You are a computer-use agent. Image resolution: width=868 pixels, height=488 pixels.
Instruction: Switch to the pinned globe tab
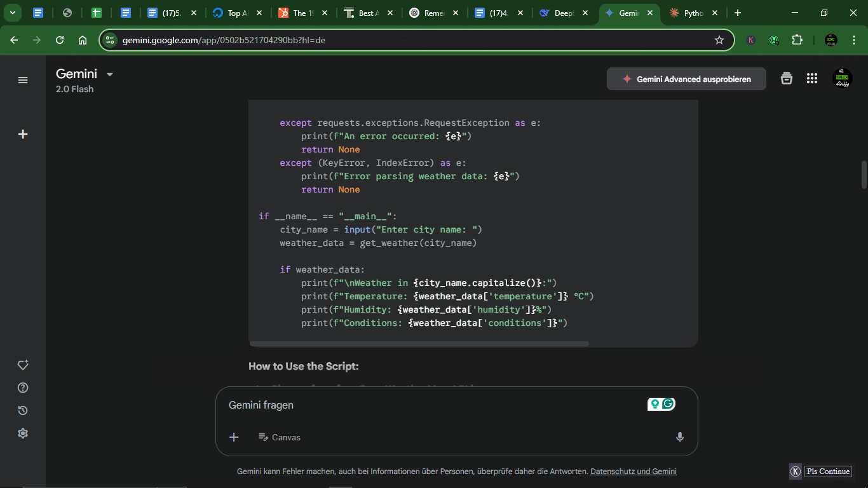[67, 13]
